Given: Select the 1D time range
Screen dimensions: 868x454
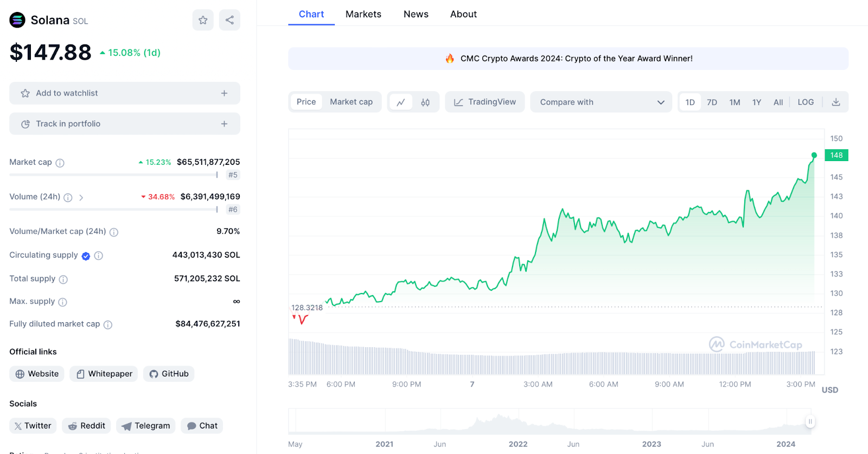Looking at the screenshot, I should coord(690,102).
